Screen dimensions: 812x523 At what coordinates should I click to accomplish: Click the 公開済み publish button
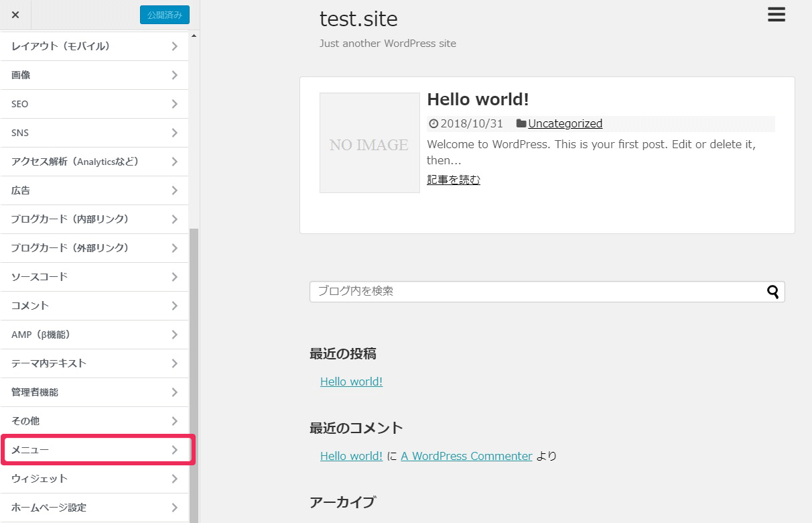(164, 15)
